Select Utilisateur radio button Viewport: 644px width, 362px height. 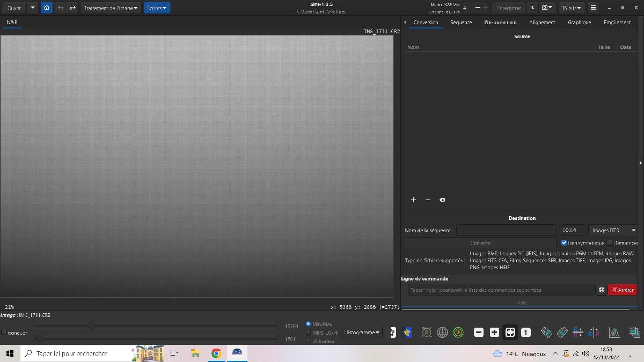click(x=308, y=341)
